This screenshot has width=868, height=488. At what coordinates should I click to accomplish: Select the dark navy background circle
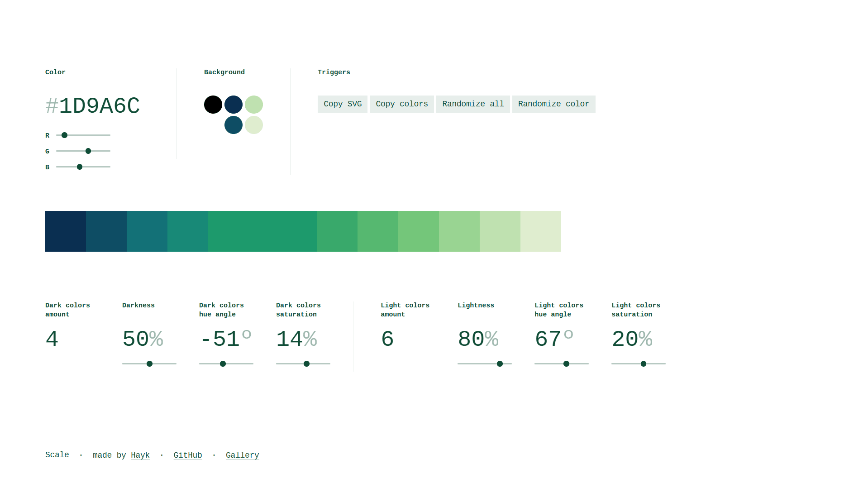tap(234, 105)
